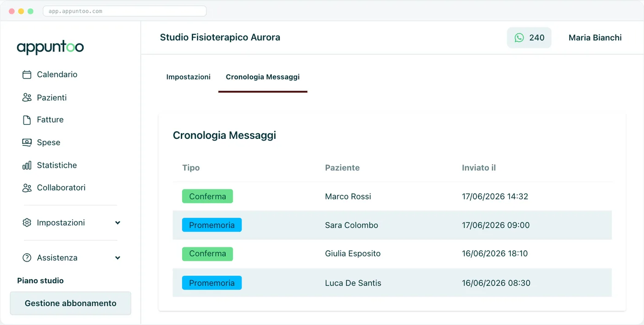
Task: Click the WhatsApp icon in header
Action: click(x=519, y=38)
